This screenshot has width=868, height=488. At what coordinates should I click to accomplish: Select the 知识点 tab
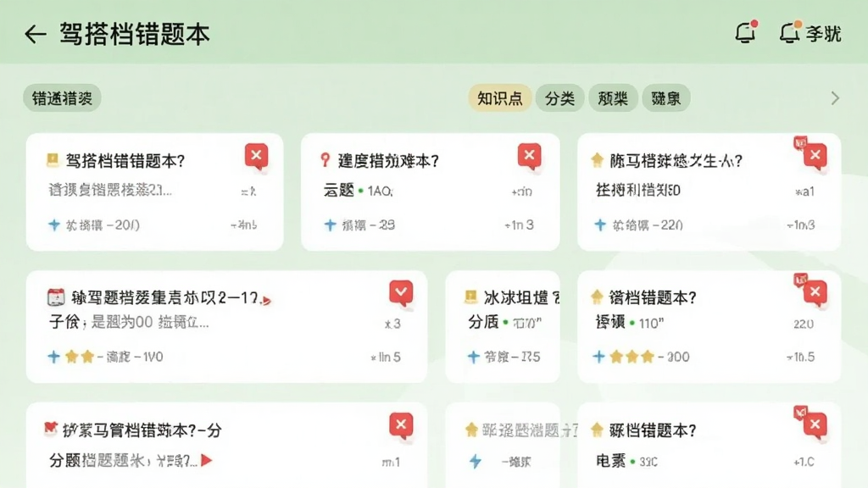point(500,98)
